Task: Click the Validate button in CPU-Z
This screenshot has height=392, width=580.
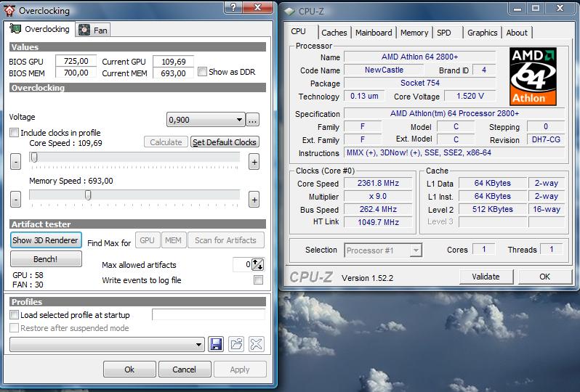Action: click(x=486, y=277)
